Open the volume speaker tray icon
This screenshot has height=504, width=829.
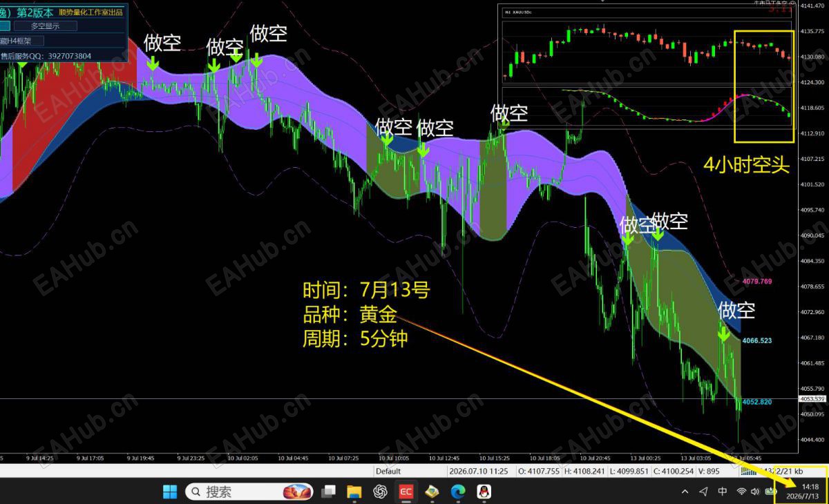[x=756, y=492]
